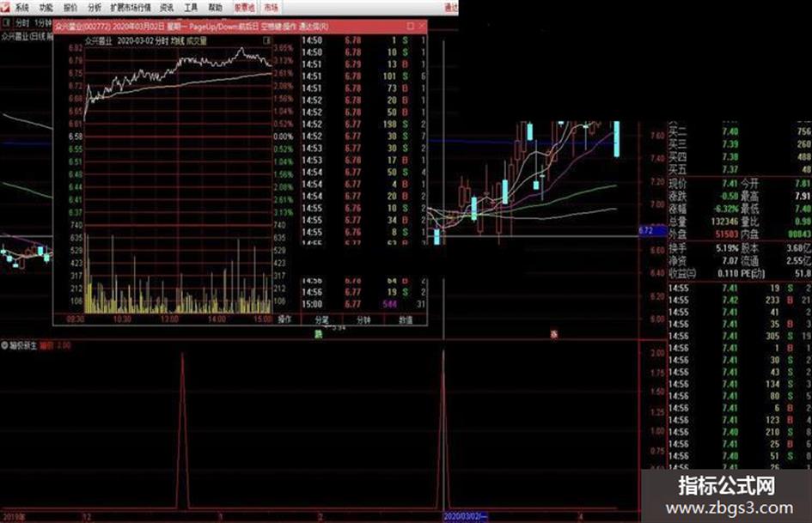Switch to the 1分钟 period tab
Viewport: 812px width, 523px height.
tap(43, 23)
